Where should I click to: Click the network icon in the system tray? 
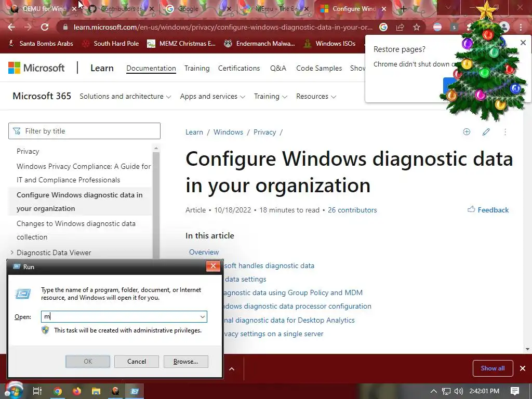coord(446,391)
